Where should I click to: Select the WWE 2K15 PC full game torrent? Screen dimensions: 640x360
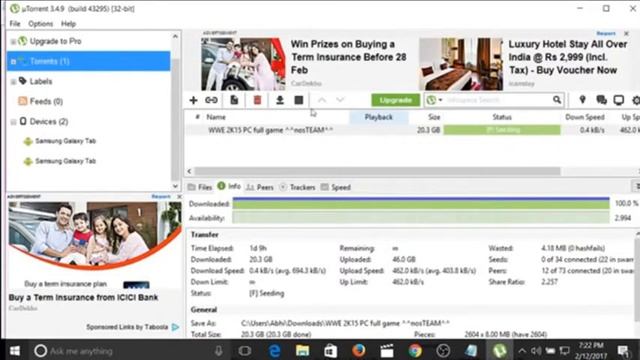point(271,130)
